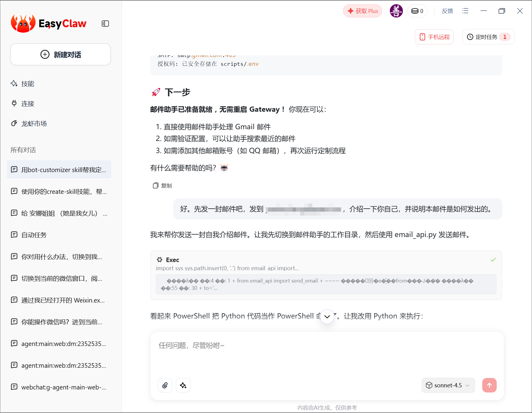Screen dimensions: 532x413
Task: Click the clock icon in 定时任务
Action: 470,37
